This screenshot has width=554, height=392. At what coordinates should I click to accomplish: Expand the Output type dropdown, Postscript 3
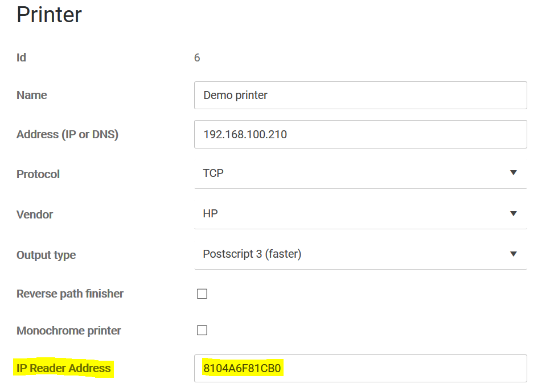click(353, 254)
